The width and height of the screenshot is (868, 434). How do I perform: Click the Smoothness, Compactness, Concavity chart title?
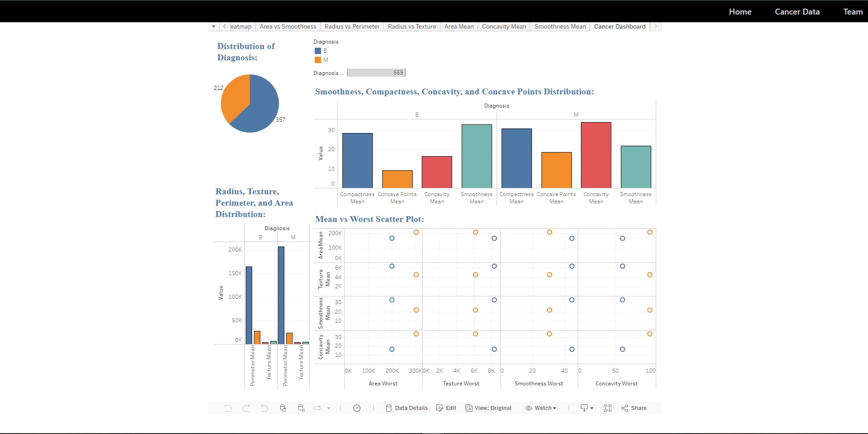(x=454, y=92)
